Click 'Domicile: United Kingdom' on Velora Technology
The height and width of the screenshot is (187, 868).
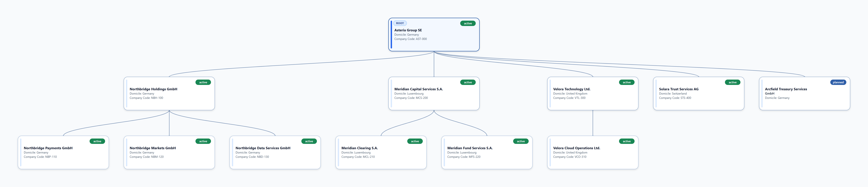(570, 93)
